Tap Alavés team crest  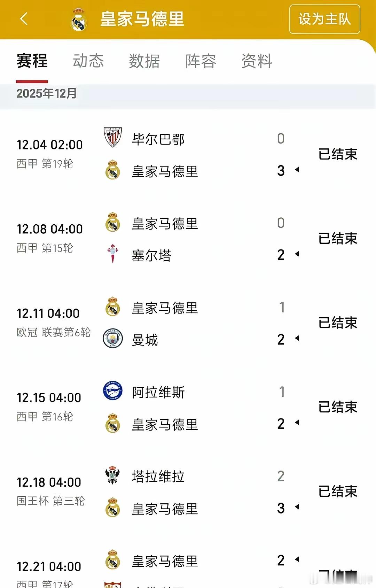click(x=113, y=390)
